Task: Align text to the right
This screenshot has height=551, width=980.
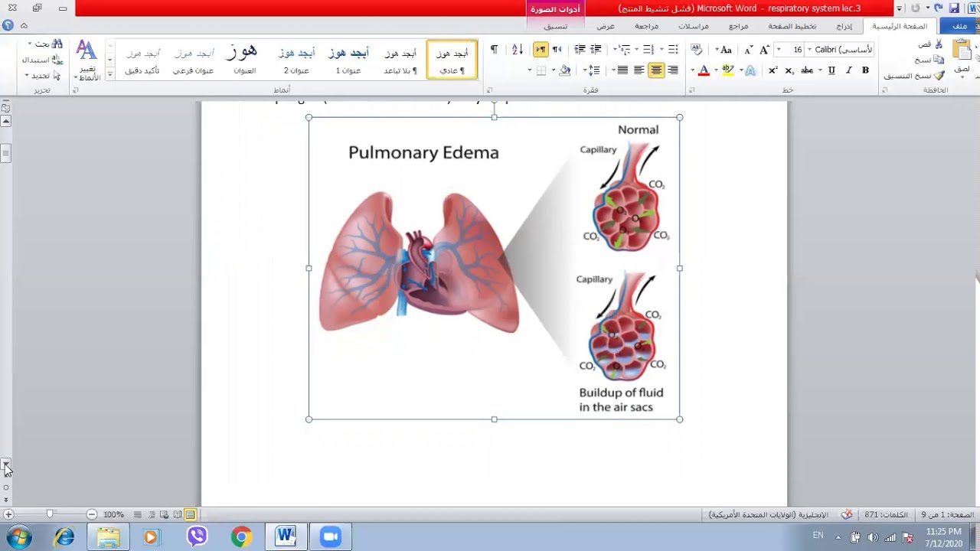Action: point(673,70)
